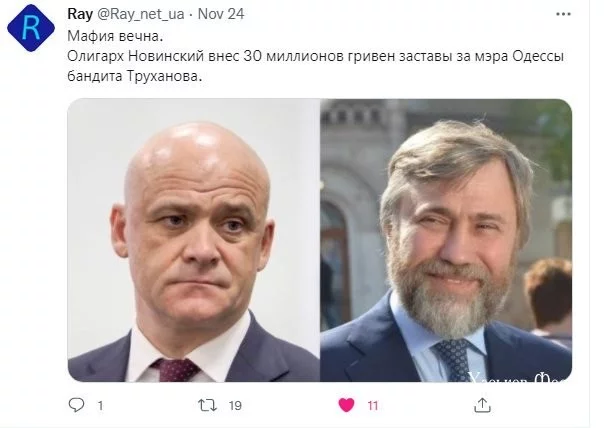Click the text line "Мафия вечна."
This screenshot has height=428, width=609.
[115, 36]
